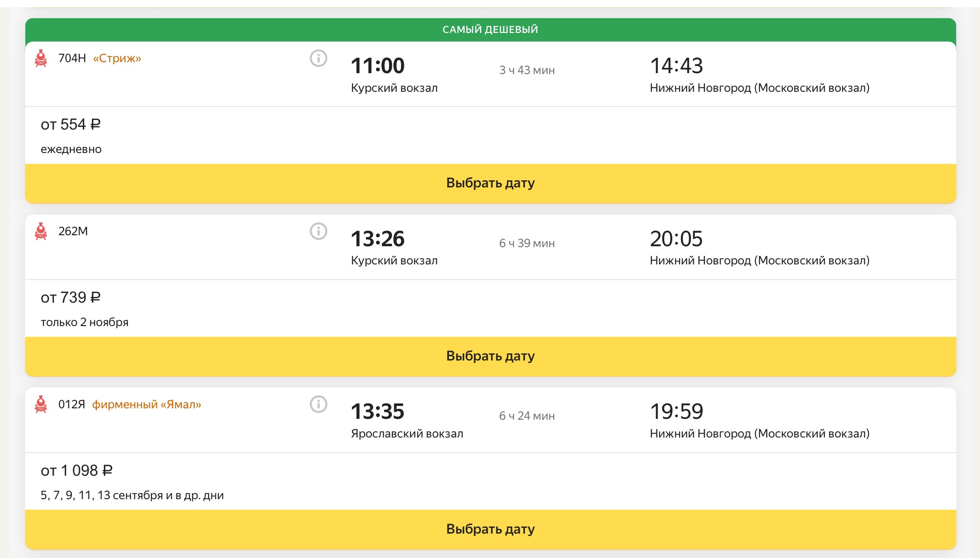Open info for train 704Н «Стриж»
The image size is (980, 558).
[x=318, y=58]
